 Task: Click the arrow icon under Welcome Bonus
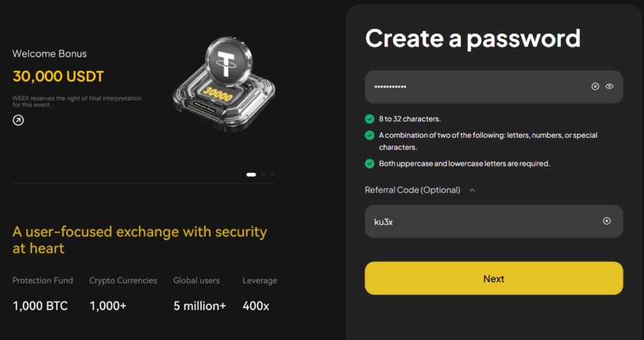18,120
